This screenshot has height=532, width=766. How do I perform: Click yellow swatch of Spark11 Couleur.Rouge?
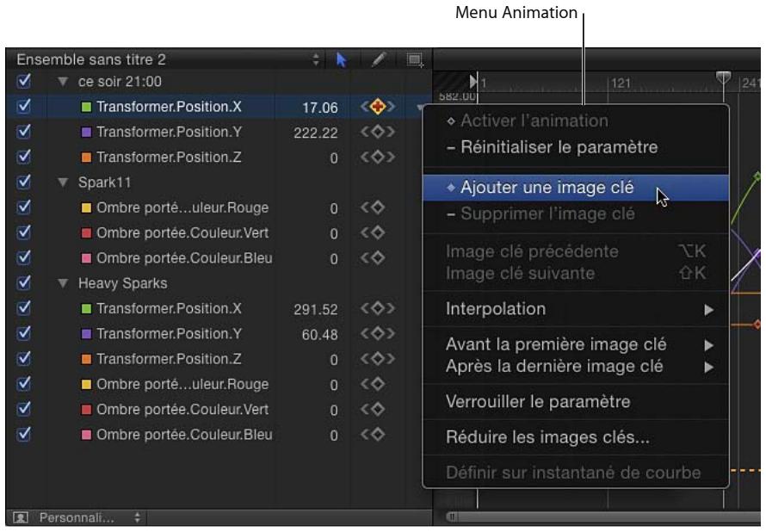[x=86, y=207]
